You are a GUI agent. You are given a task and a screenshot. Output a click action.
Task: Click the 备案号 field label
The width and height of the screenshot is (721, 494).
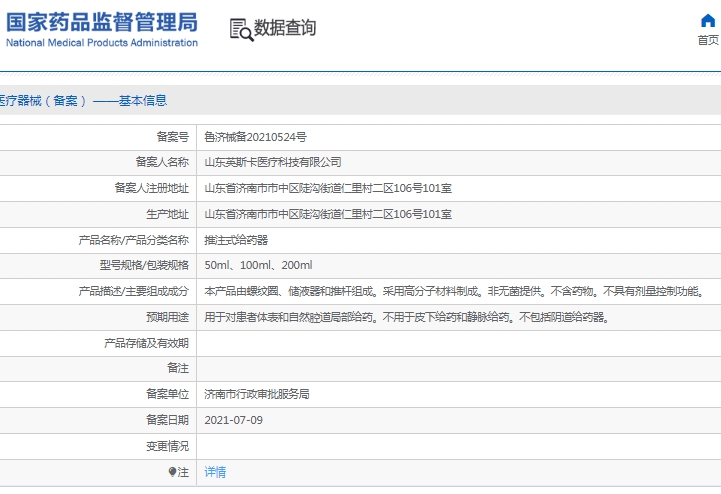[172, 137]
